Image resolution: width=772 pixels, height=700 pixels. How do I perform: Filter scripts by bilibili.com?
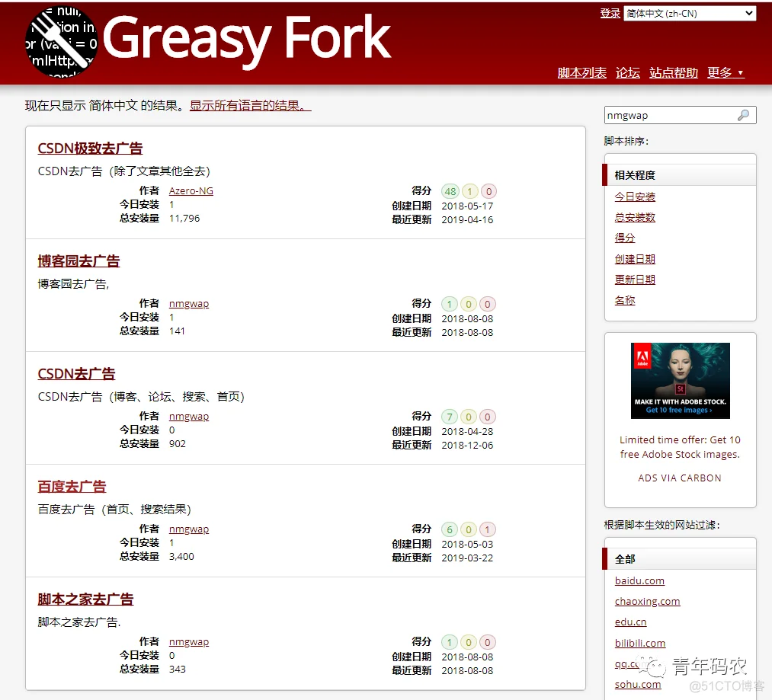pyautogui.click(x=640, y=644)
